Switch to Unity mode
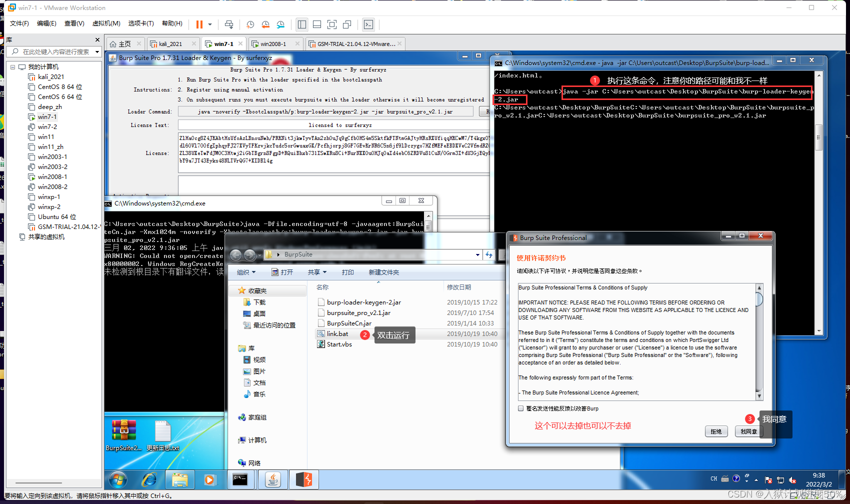The height and width of the screenshot is (504, 850). (x=347, y=24)
